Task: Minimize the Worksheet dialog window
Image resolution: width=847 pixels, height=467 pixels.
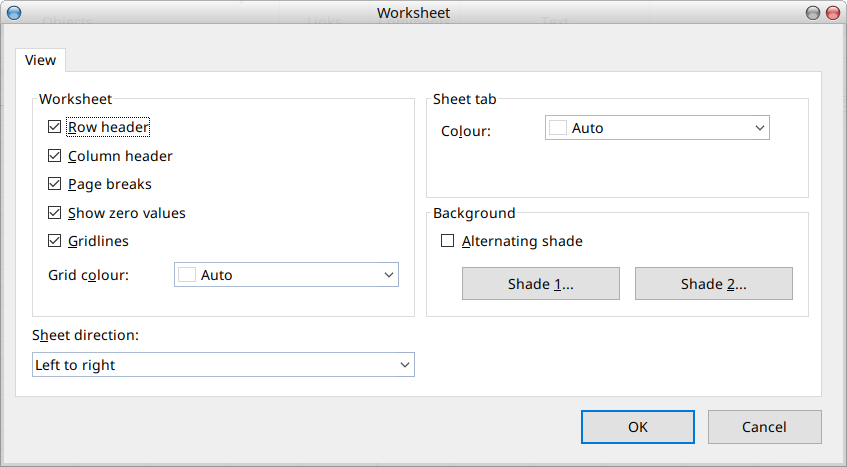Action: (812, 13)
